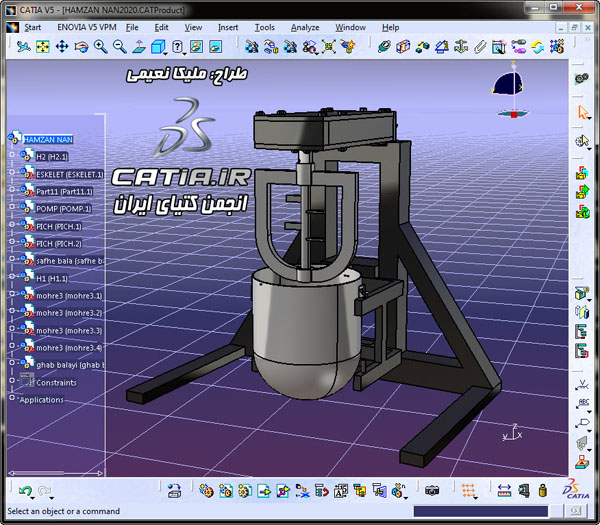This screenshot has width=600, height=525.
Task: Click the Capture camera icon
Action: (432, 491)
